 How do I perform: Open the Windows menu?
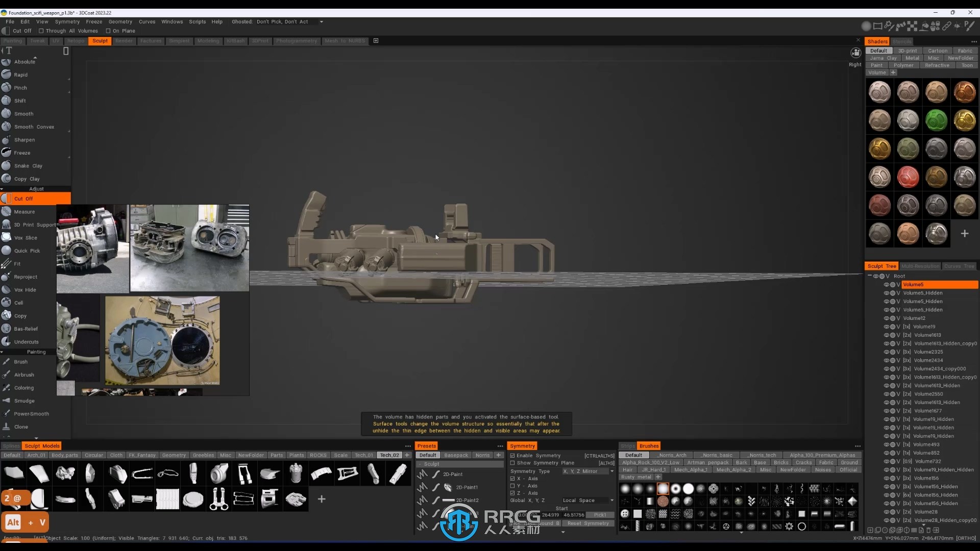(172, 22)
